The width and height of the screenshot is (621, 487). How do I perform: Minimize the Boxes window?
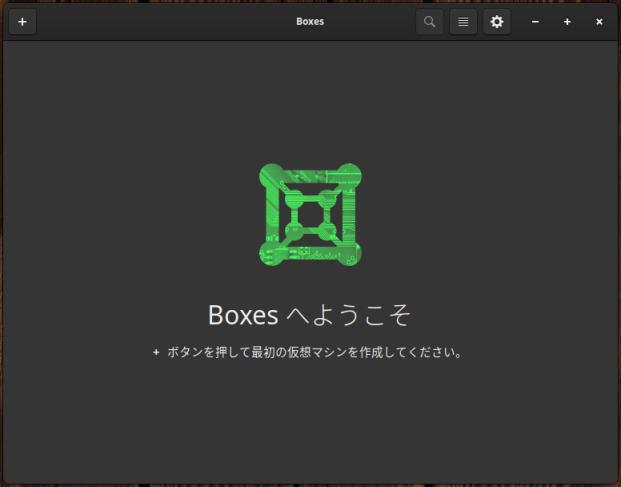pos(535,22)
